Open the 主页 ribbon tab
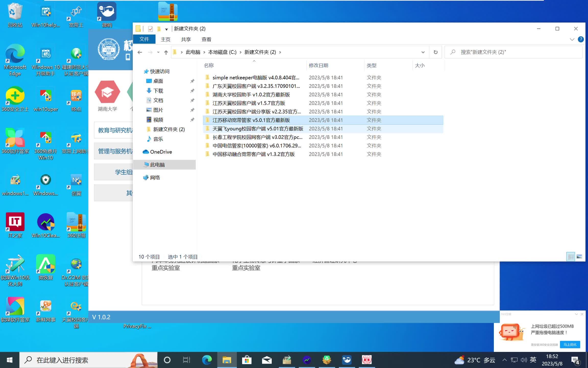Screen dimensions: 588x368 [x=166, y=39]
